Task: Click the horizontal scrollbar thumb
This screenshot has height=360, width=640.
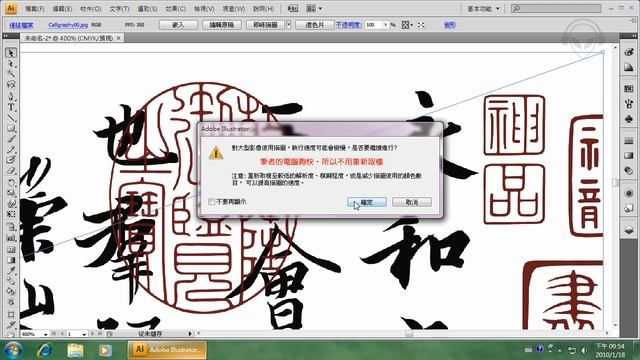Action: coord(409,333)
